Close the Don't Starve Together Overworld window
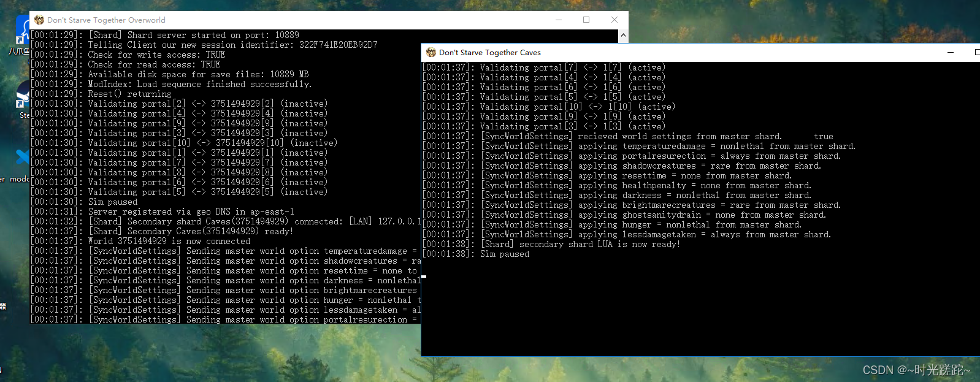Screen dimensions: 980x382 click(x=614, y=20)
